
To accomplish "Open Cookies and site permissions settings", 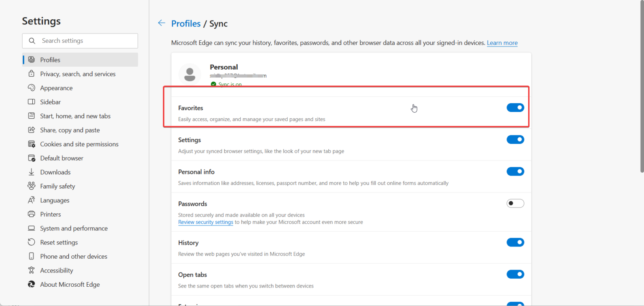I will [79, 144].
